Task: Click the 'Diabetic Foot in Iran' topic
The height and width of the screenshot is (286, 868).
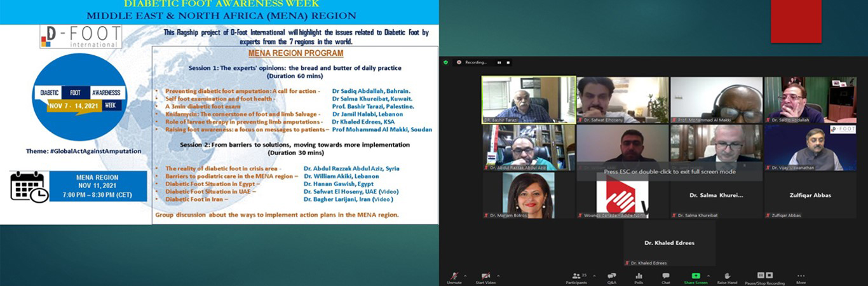Action: click(x=196, y=199)
